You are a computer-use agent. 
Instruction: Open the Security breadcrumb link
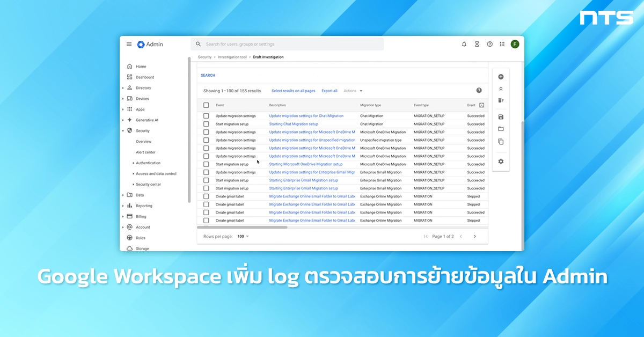(205, 57)
